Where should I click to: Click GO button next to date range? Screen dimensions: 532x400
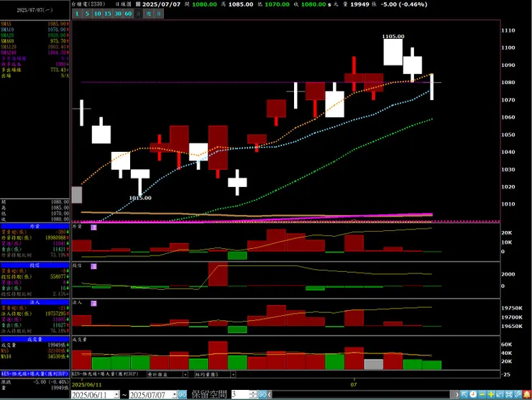click(183, 394)
